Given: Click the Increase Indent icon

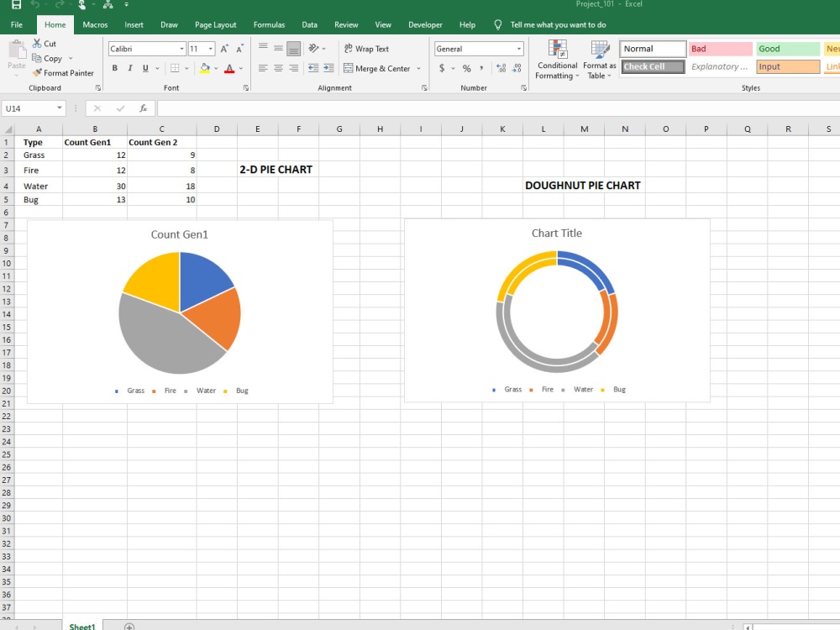Looking at the screenshot, I should click(x=329, y=68).
